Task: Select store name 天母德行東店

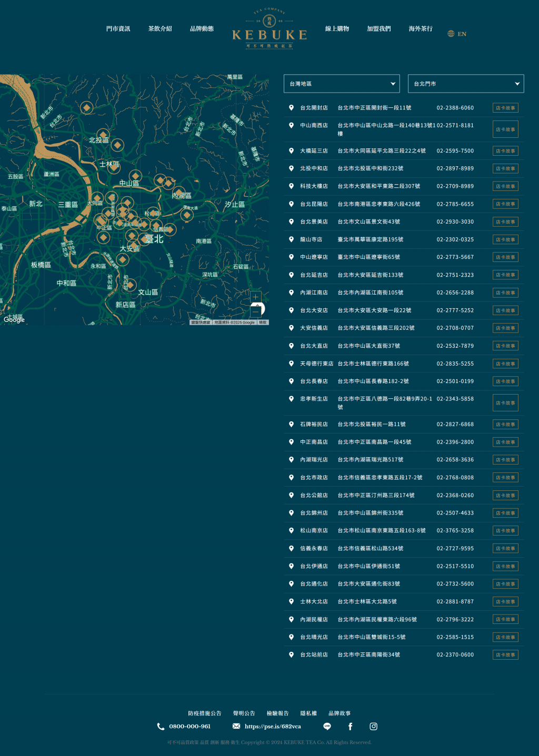Action: coord(317,364)
